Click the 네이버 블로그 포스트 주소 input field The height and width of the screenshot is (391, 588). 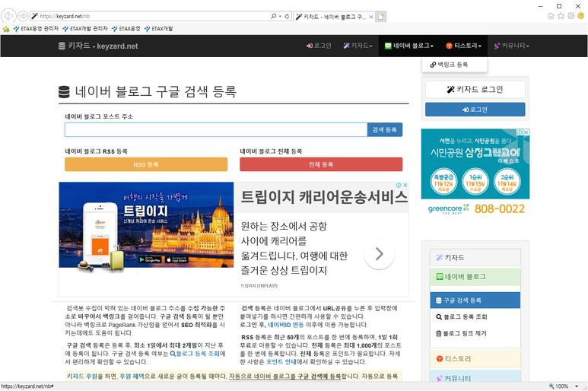pyautogui.click(x=216, y=130)
